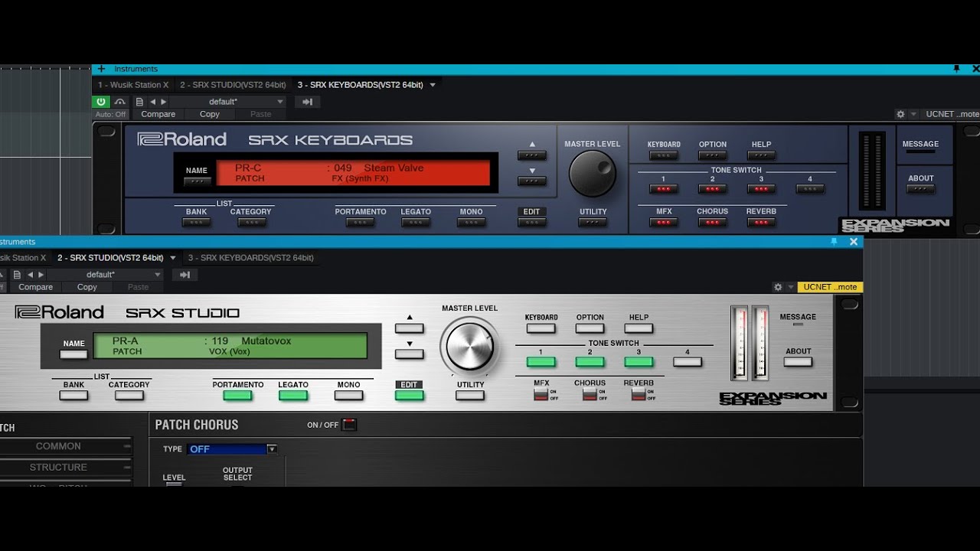980x551 pixels.
Task: Open default* preset dropdown in SRX Studio window
Action: pyautogui.click(x=106, y=275)
